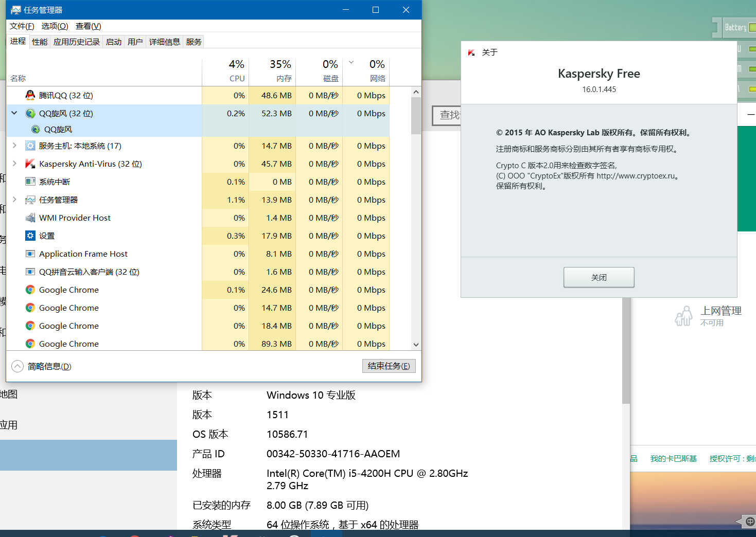Viewport: 756px width, 537px height.
Task: Click scroll up arrow of process list
Action: 416,92
